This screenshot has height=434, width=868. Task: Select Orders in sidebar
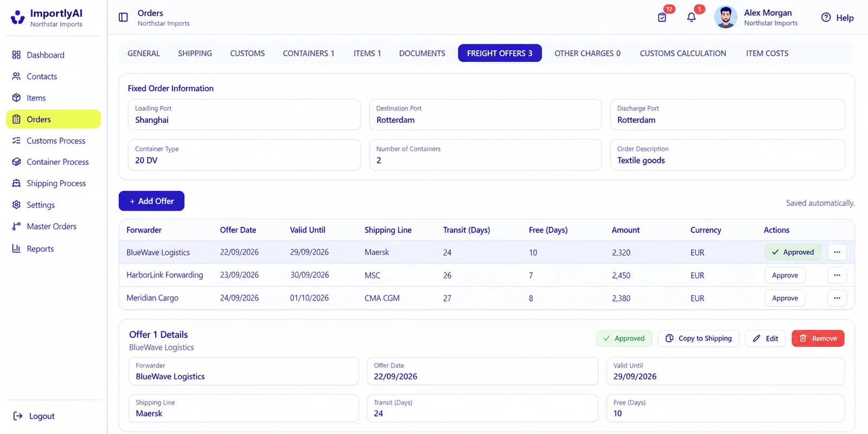[53, 119]
